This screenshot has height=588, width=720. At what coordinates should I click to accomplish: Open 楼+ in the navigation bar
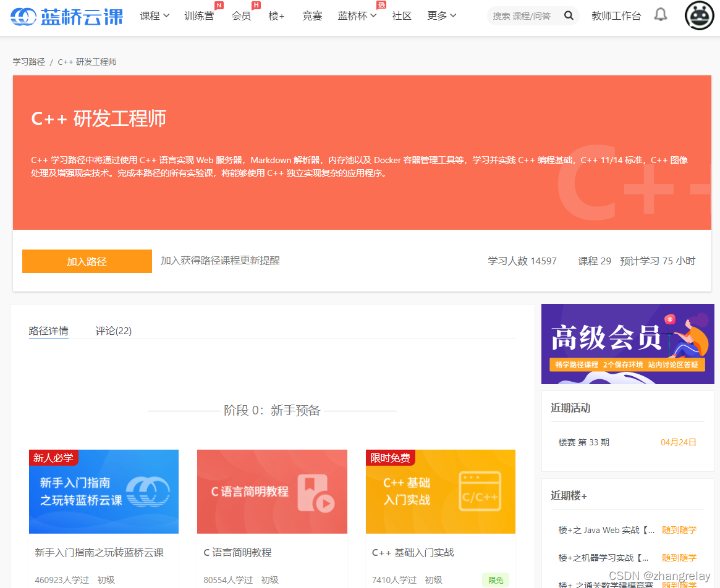pyautogui.click(x=276, y=15)
